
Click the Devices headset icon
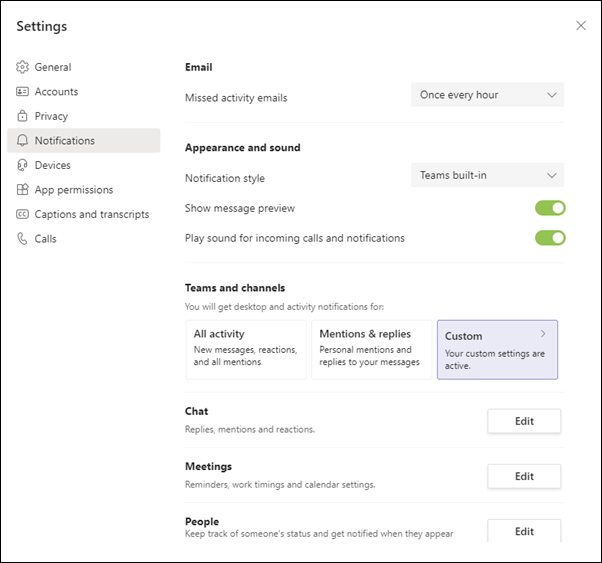pos(22,165)
